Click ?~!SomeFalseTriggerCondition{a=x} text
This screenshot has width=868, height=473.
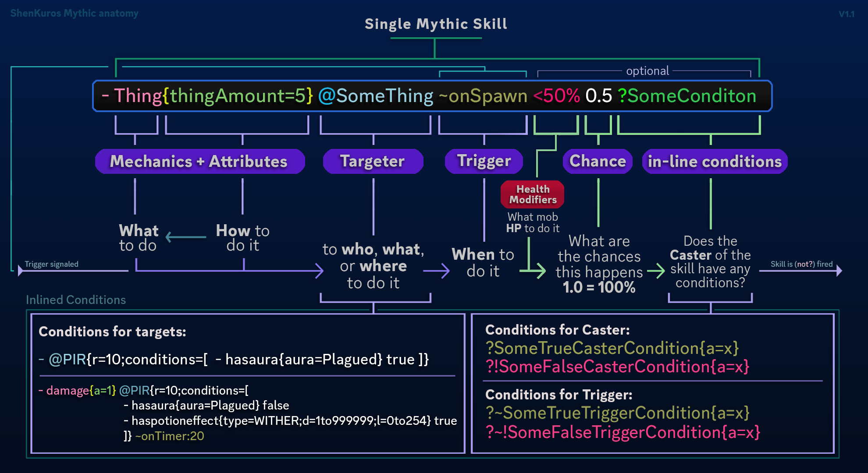click(623, 433)
